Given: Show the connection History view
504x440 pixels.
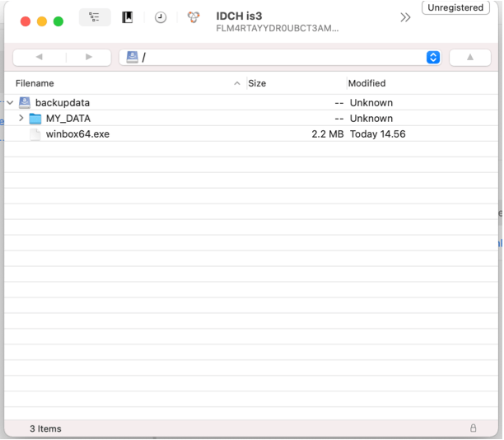Looking at the screenshot, I should (161, 17).
